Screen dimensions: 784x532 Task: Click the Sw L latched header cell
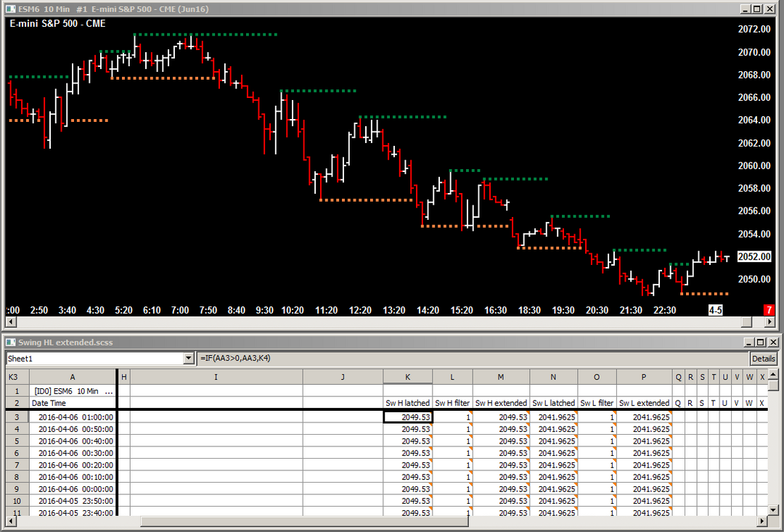click(553, 403)
